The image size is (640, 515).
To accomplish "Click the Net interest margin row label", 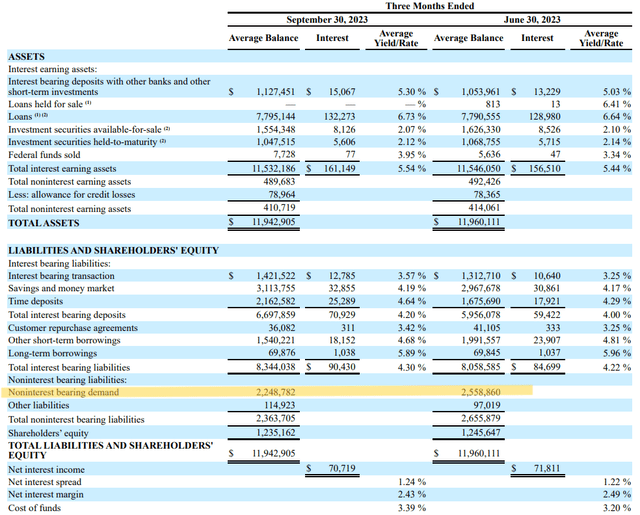I will pyautogui.click(x=47, y=494).
